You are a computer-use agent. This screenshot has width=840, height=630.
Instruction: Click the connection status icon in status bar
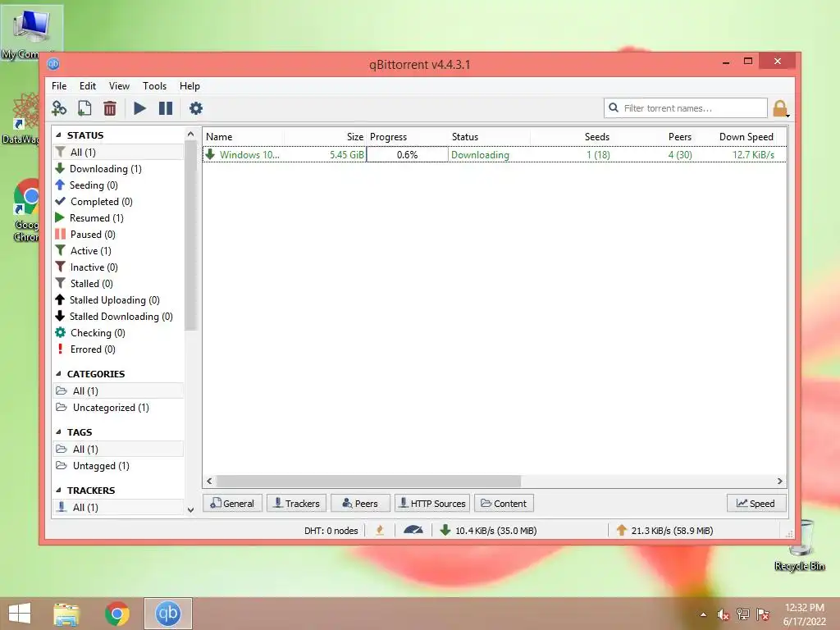pyautogui.click(x=380, y=531)
